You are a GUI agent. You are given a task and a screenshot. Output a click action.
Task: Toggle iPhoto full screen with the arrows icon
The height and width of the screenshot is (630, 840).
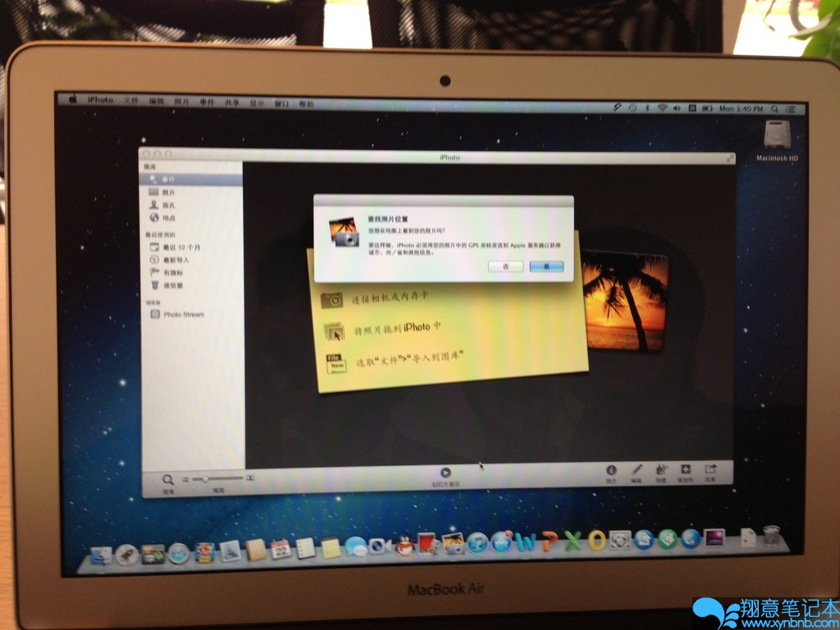tap(729, 158)
